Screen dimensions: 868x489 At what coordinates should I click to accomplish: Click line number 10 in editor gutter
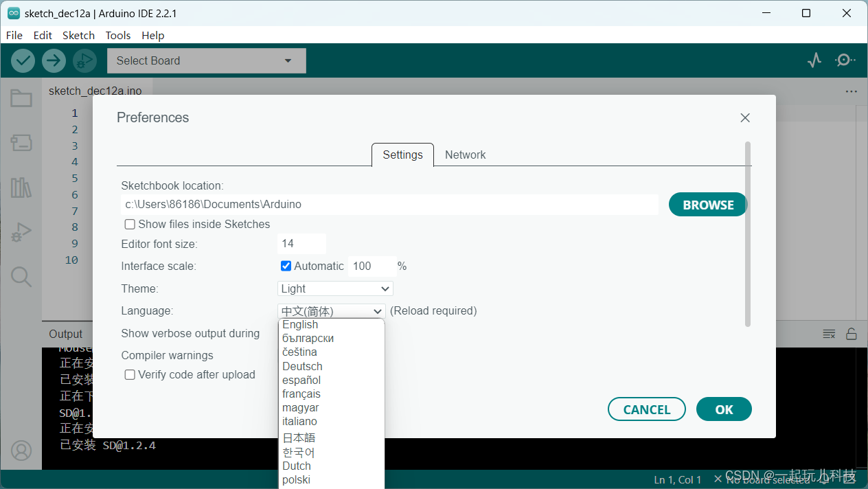click(x=71, y=260)
